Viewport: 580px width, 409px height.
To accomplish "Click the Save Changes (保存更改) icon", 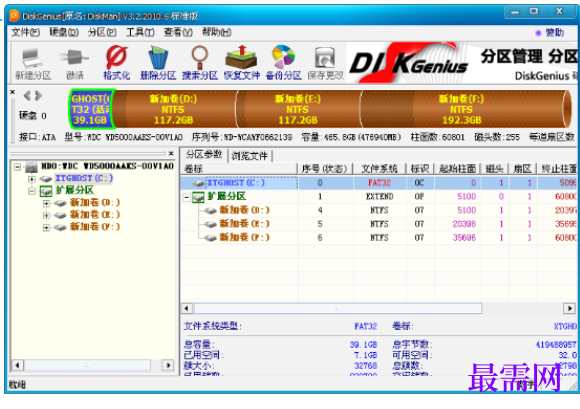I will pyautogui.click(x=326, y=63).
